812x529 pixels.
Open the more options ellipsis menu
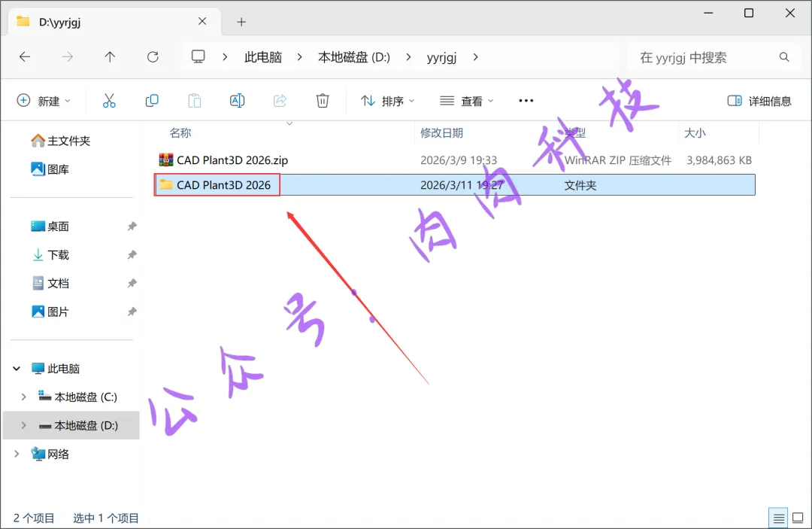pyautogui.click(x=526, y=101)
